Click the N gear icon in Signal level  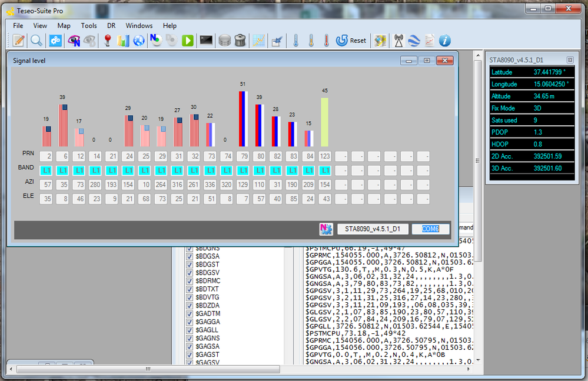point(326,229)
